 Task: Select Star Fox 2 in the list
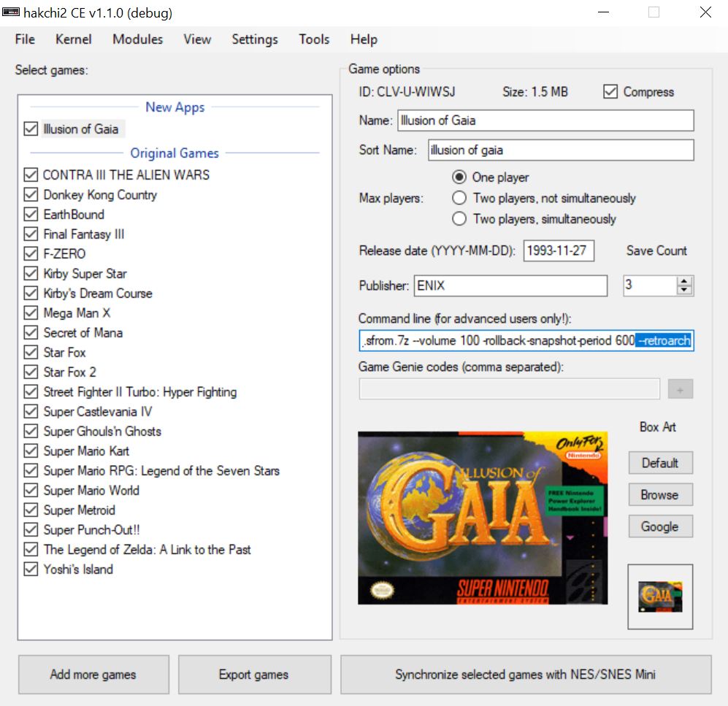(69, 372)
